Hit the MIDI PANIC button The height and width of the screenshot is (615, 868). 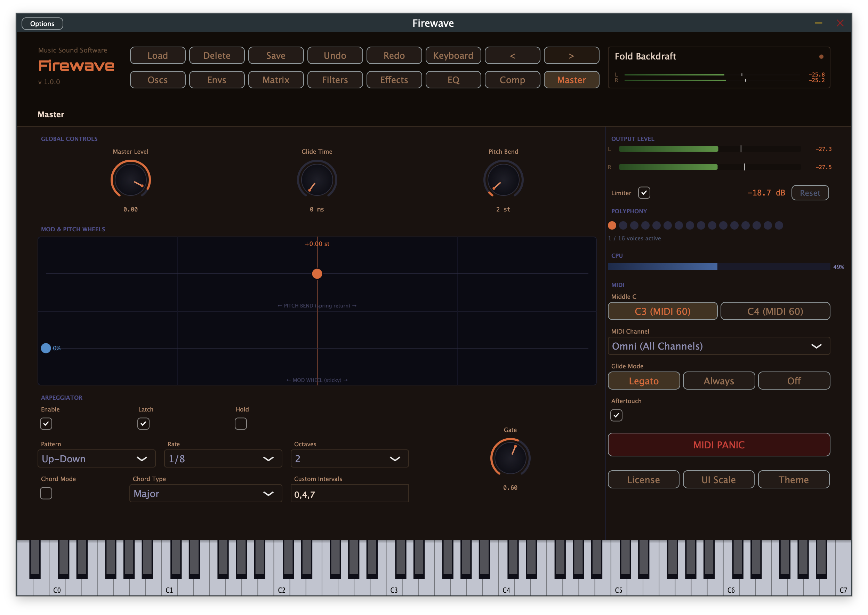pyautogui.click(x=719, y=445)
